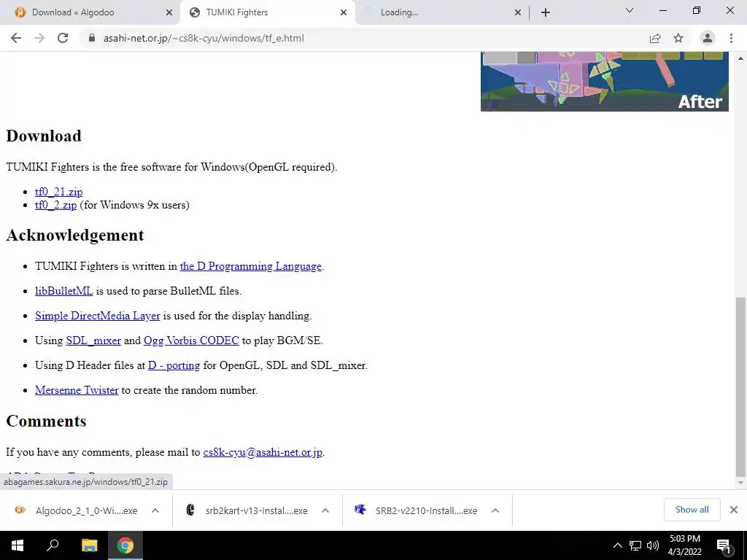Open volume control tray icon
The width and height of the screenshot is (747, 560).
coord(653,545)
